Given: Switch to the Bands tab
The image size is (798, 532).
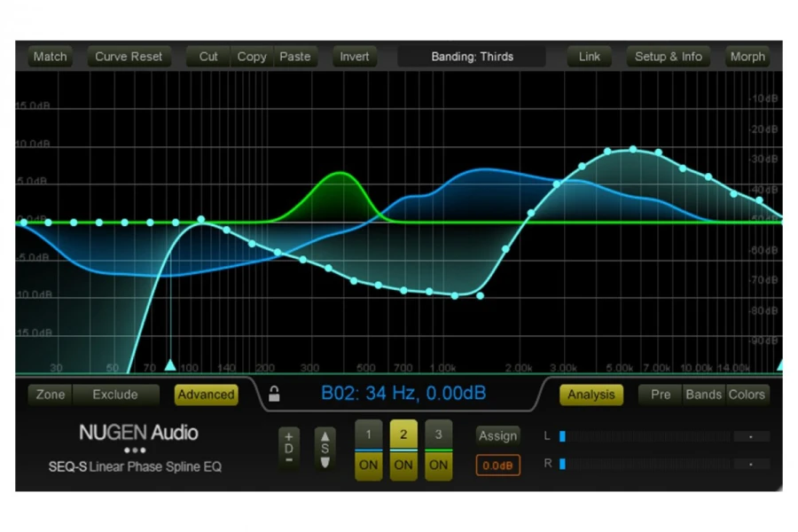Looking at the screenshot, I should pyautogui.click(x=704, y=395).
